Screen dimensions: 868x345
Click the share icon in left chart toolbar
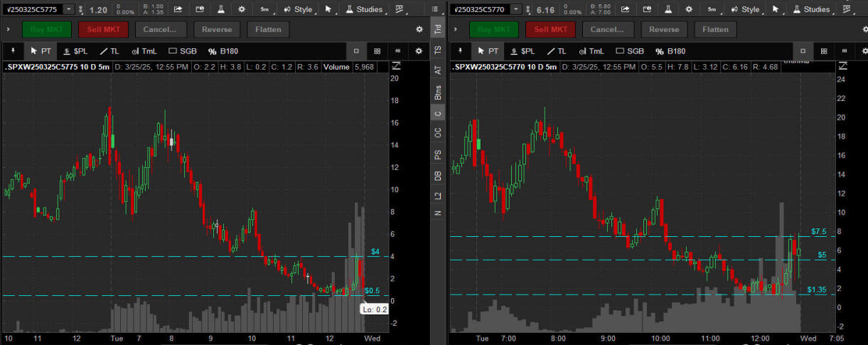tap(177, 9)
